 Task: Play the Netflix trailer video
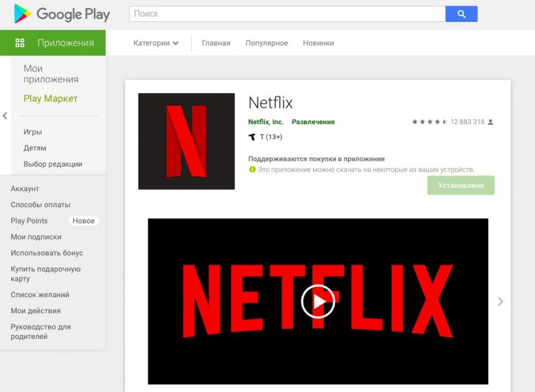click(318, 301)
